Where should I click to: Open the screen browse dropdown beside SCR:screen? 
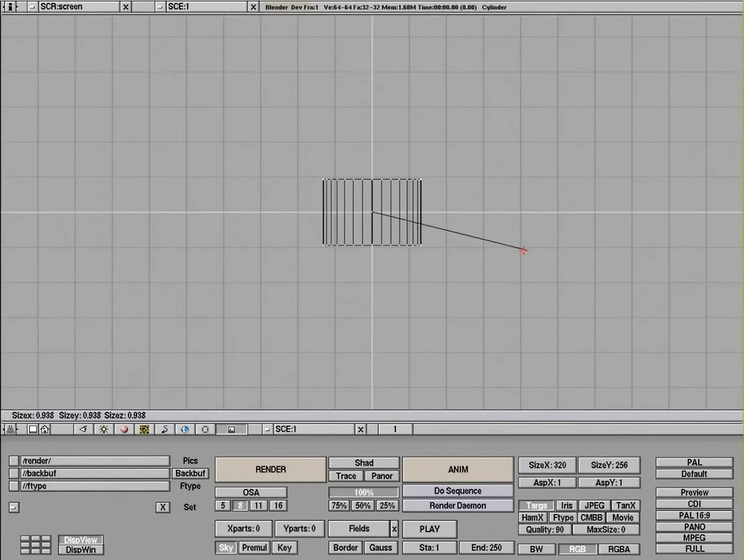32,7
